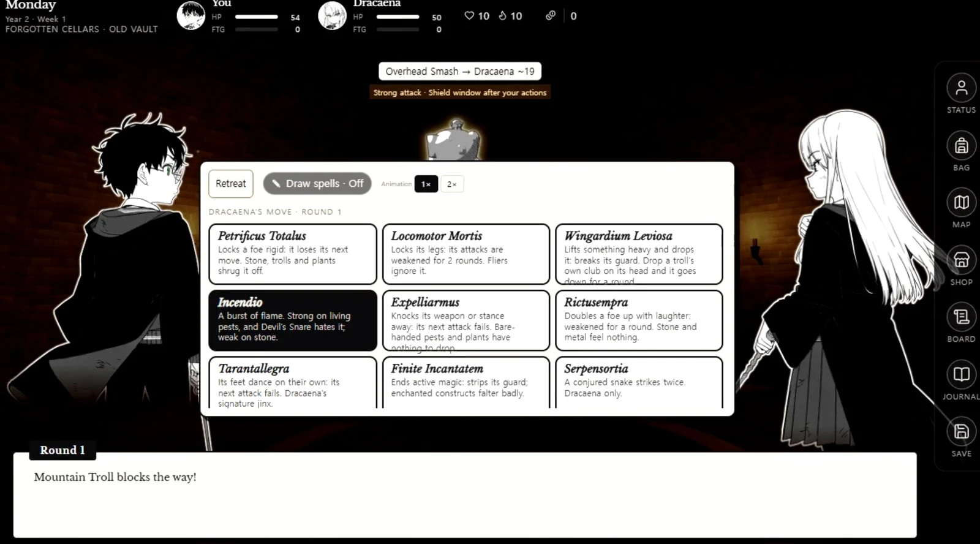This screenshot has width=980, height=544.
Task: Open the Board icon
Action: (961, 317)
